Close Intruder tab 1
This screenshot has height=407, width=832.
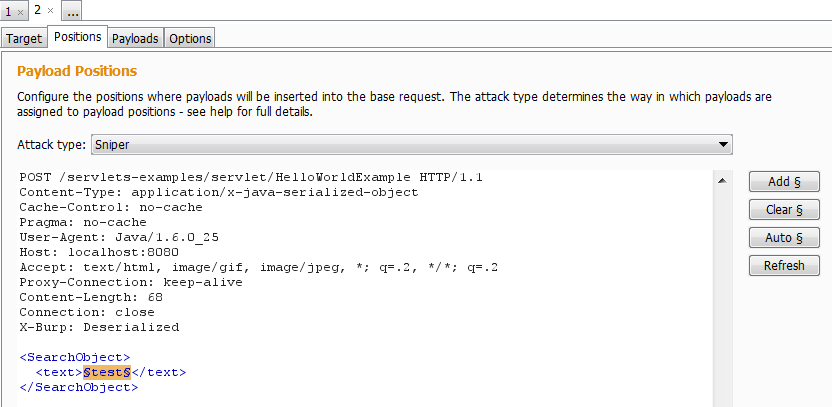(x=20, y=12)
